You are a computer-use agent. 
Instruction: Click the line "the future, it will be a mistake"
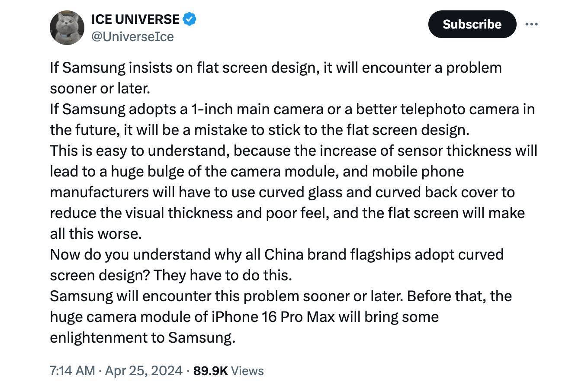click(260, 130)
